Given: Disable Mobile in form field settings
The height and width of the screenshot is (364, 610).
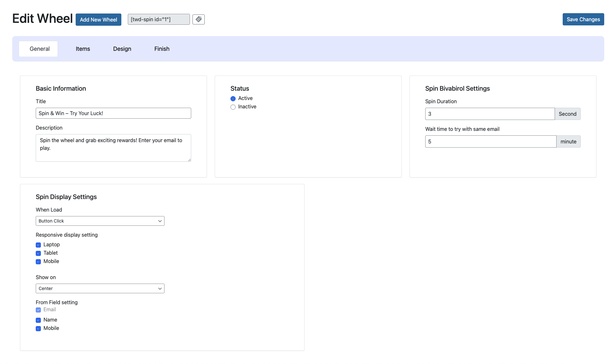Looking at the screenshot, I should tap(38, 328).
